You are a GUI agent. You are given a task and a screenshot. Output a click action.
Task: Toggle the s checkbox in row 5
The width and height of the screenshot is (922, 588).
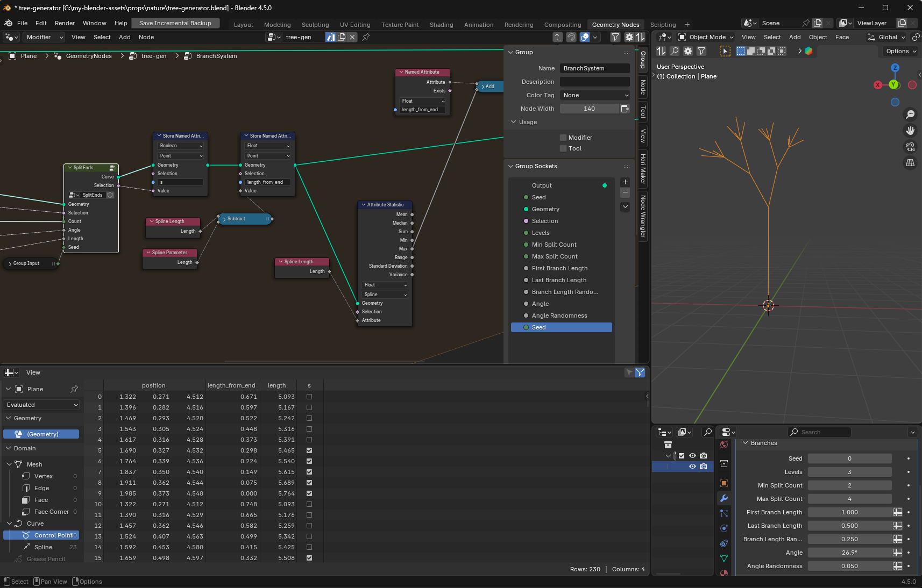(309, 450)
